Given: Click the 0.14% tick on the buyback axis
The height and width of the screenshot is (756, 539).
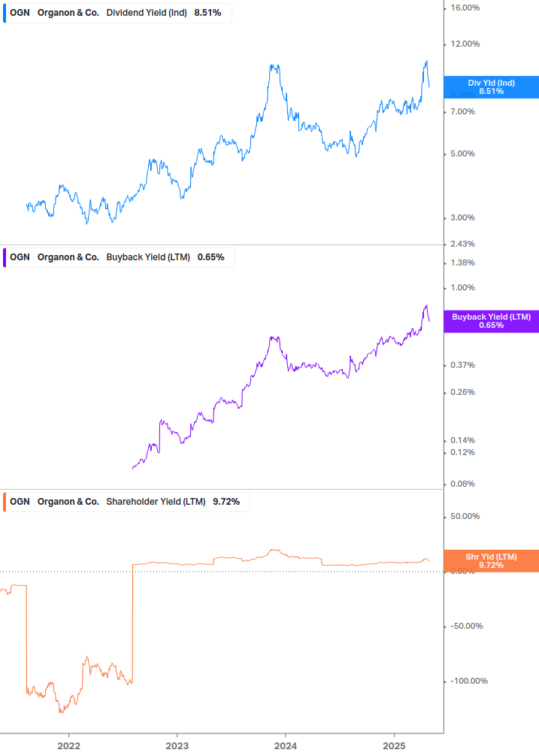Looking at the screenshot, I should pos(462,440).
